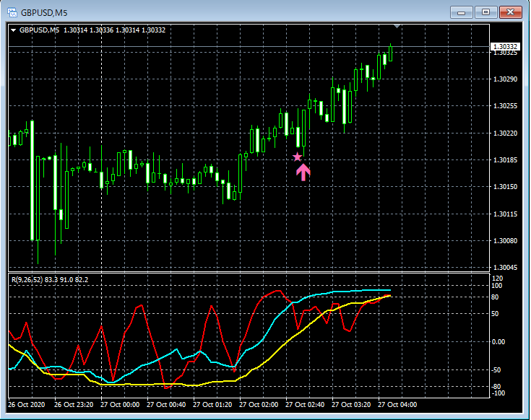Click the 1.30220 price scale label
Viewport: 531px width, 420px height.
tap(505, 134)
